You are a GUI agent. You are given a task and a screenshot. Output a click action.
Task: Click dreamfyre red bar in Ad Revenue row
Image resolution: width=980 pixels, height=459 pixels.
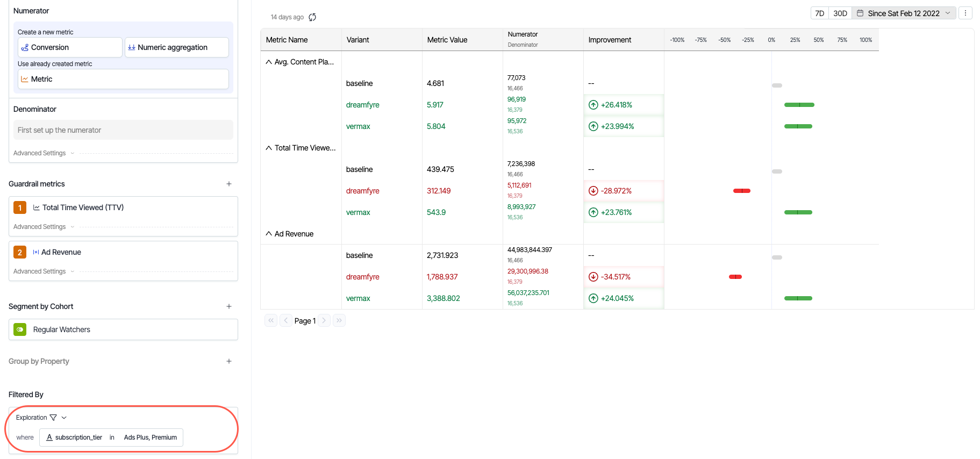tap(735, 277)
